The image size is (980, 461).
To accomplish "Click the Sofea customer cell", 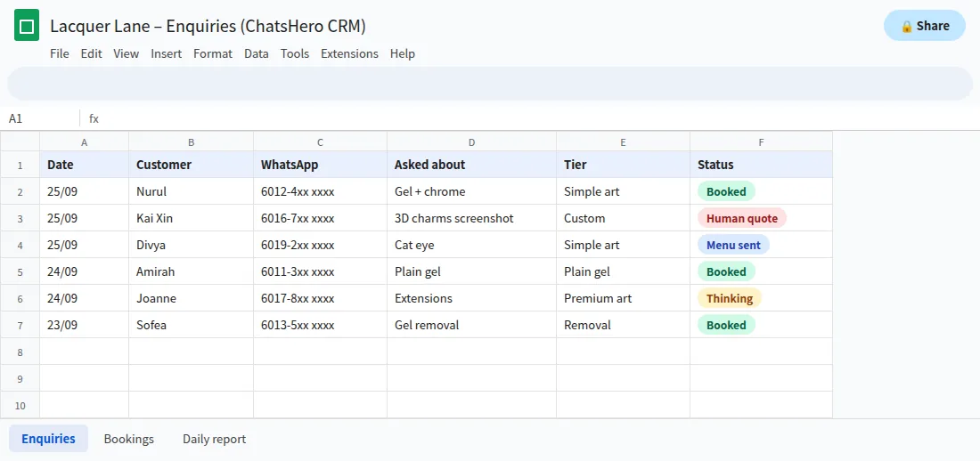I will (x=192, y=325).
